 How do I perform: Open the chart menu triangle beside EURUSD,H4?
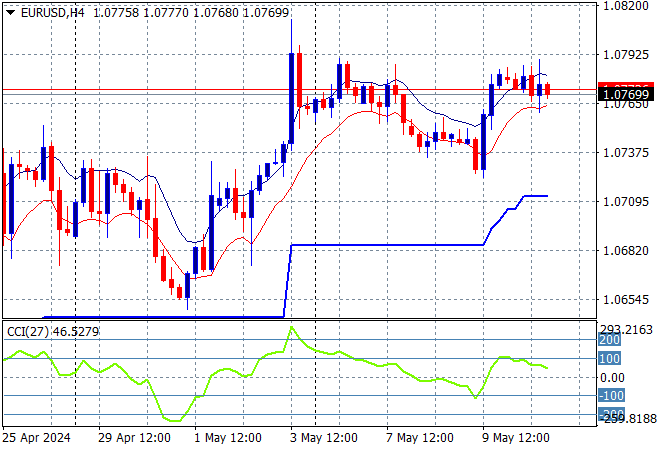tap(11, 13)
